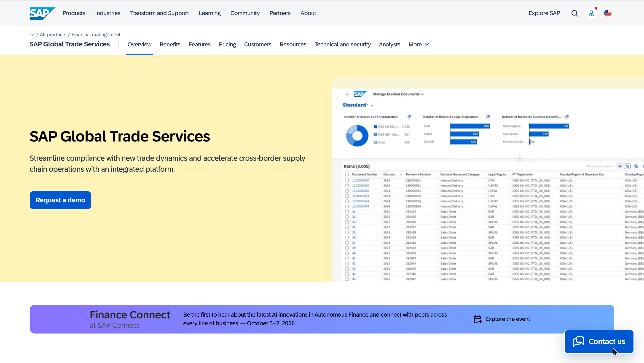Click the SAP logo in the header

tap(43, 13)
